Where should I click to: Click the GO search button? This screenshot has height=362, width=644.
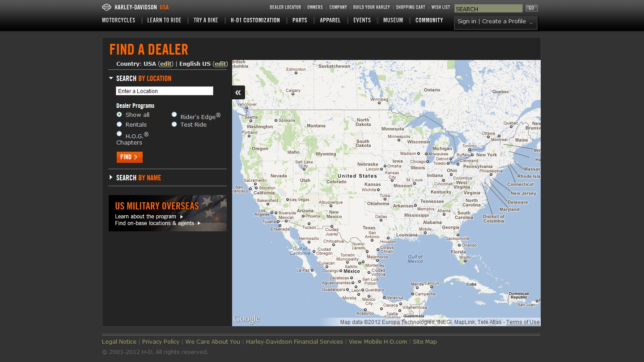531,8
